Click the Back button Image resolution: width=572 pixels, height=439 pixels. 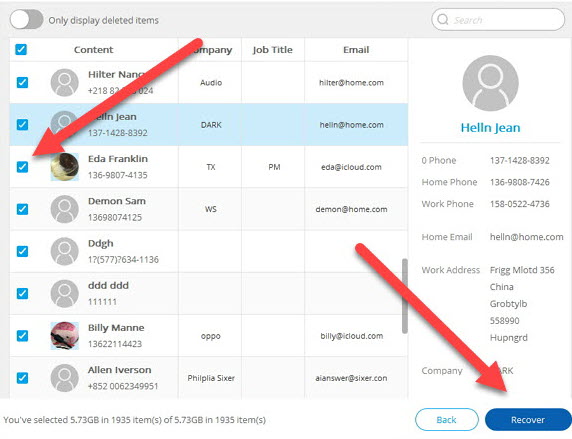coord(447,420)
